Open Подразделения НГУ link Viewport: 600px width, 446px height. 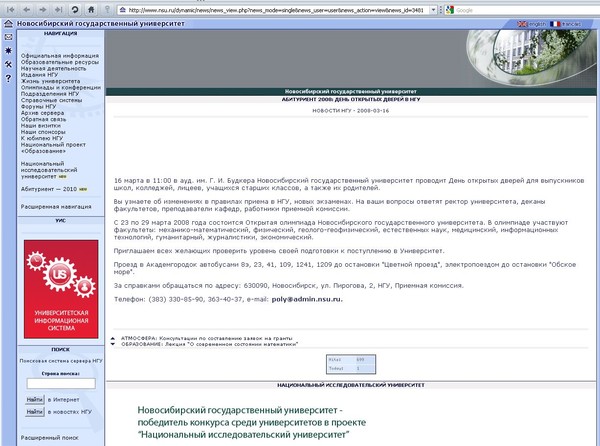[50, 94]
